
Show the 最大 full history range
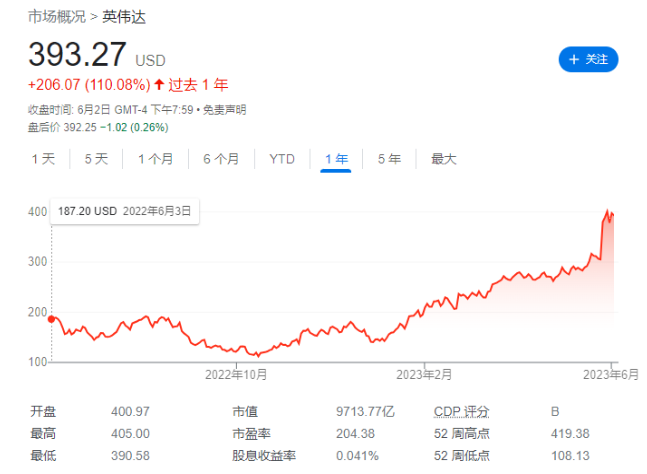tap(444, 159)
